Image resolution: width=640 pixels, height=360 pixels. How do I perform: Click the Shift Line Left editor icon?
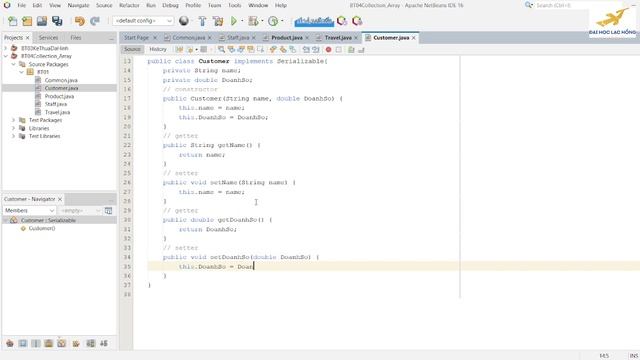tap(306, 49)
